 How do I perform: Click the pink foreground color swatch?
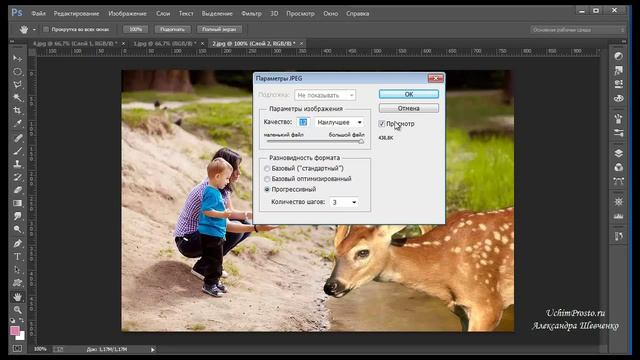[x=15, y=331]
